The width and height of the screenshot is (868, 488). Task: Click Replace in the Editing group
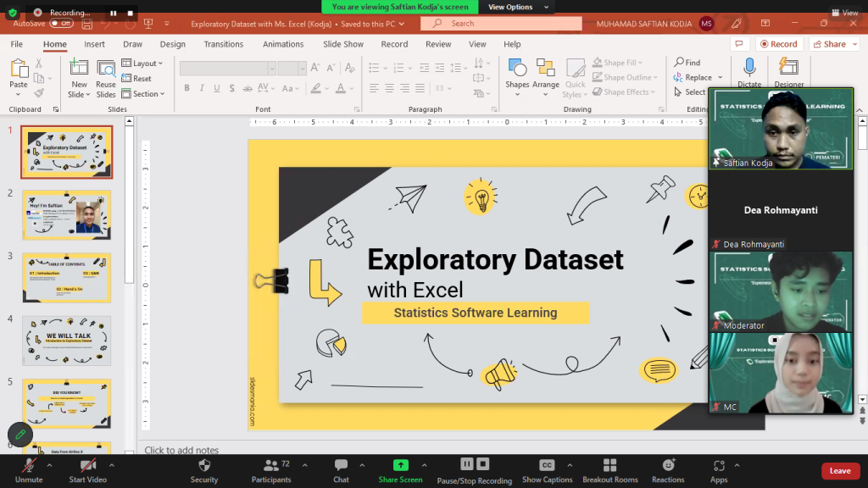pyautogui.click(x=698, y=76)
